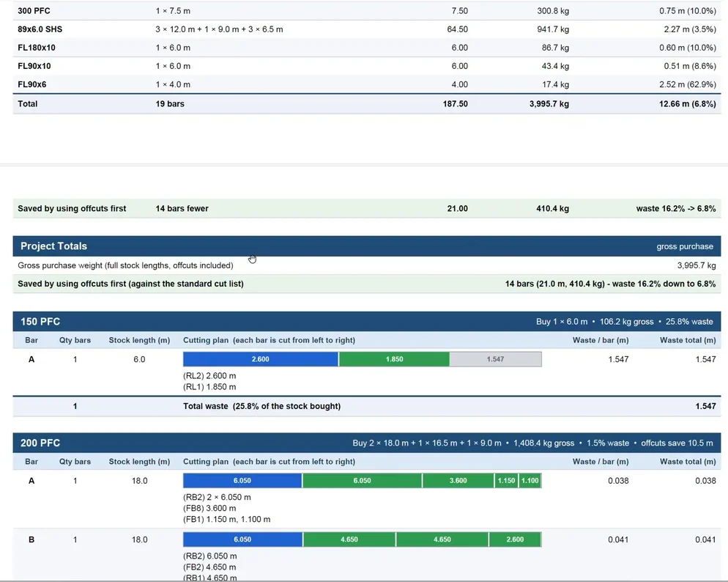Click the '3 × 12.0 m + 1 × 9.0 m + 3 × 6.5 m' cell

[219, 29]
